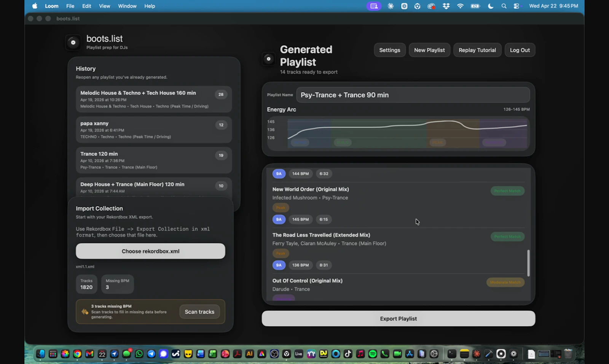
Task: Open Spotlight search in menu bar
Action: [504, 6]
